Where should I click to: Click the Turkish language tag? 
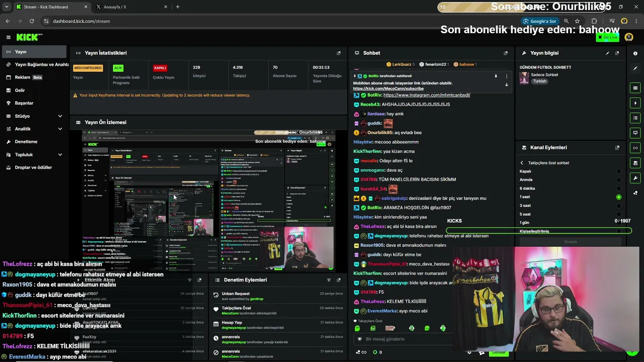539,81
